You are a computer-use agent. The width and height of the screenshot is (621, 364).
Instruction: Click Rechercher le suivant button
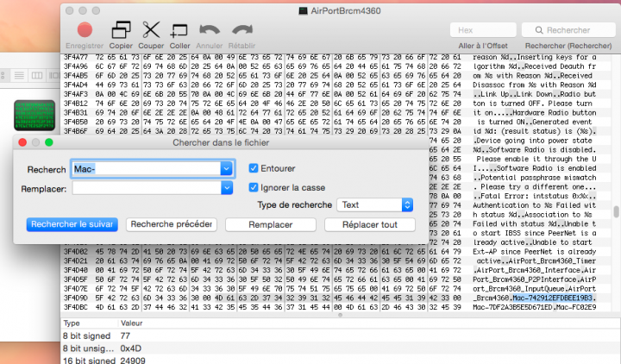(72, 224)
